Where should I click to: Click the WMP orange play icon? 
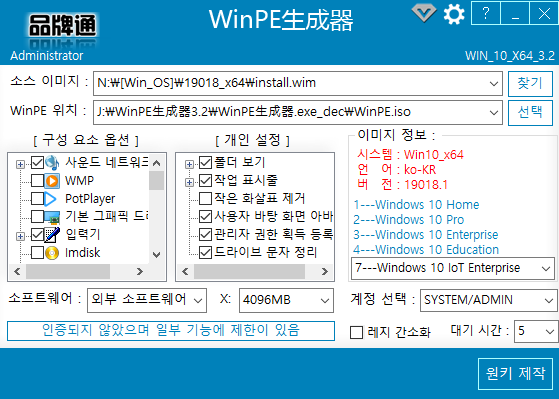click(x=52, y=181)
